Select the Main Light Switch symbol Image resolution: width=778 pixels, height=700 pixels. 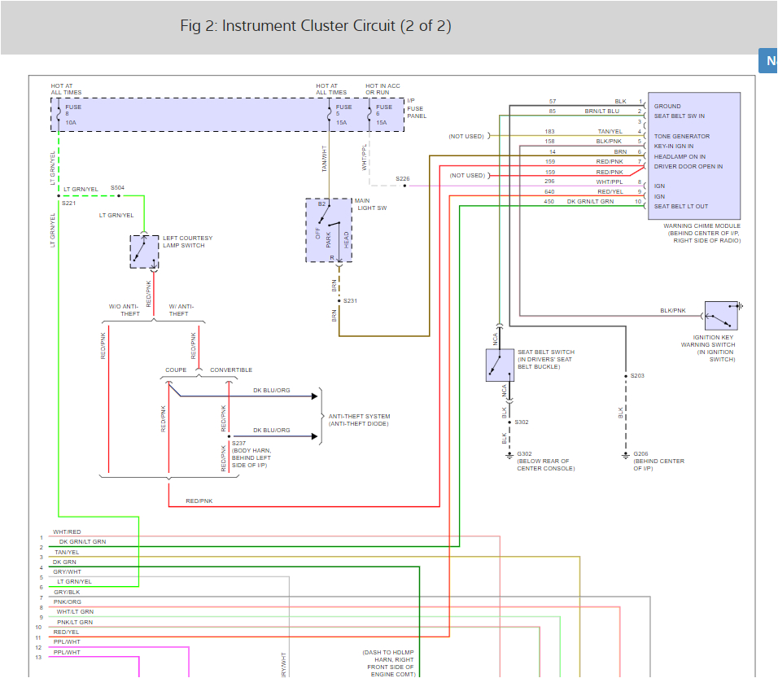click(329, 230)
